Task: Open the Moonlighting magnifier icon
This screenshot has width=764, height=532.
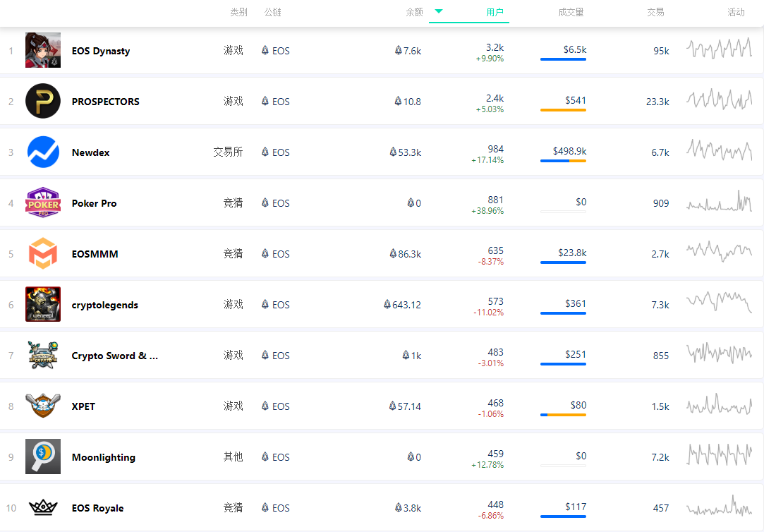Action: point(43,457)
